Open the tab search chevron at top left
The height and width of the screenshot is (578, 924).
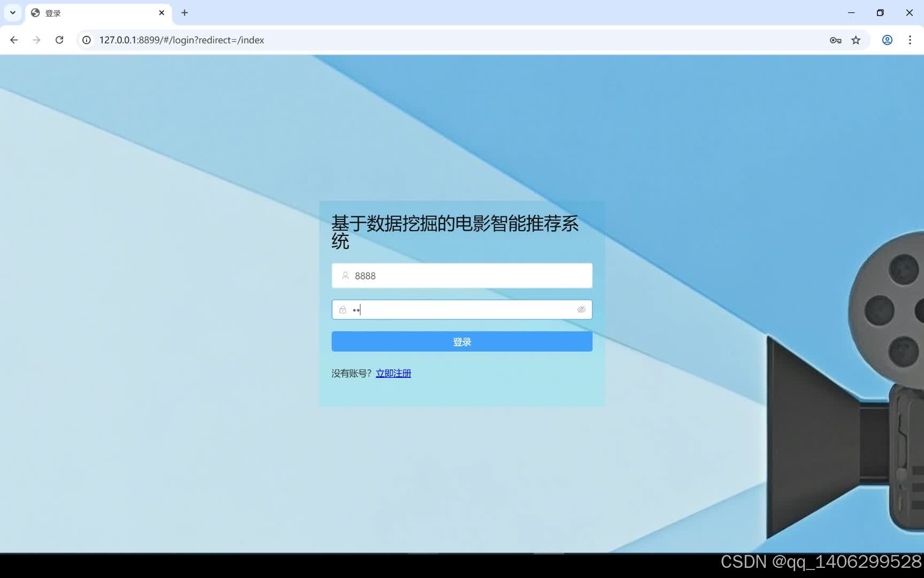12,12
